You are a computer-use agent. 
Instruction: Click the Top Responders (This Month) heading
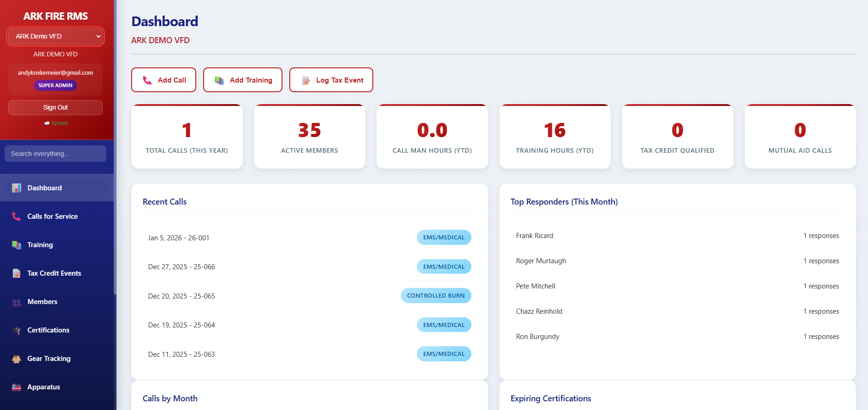click(x=564, y=202)
